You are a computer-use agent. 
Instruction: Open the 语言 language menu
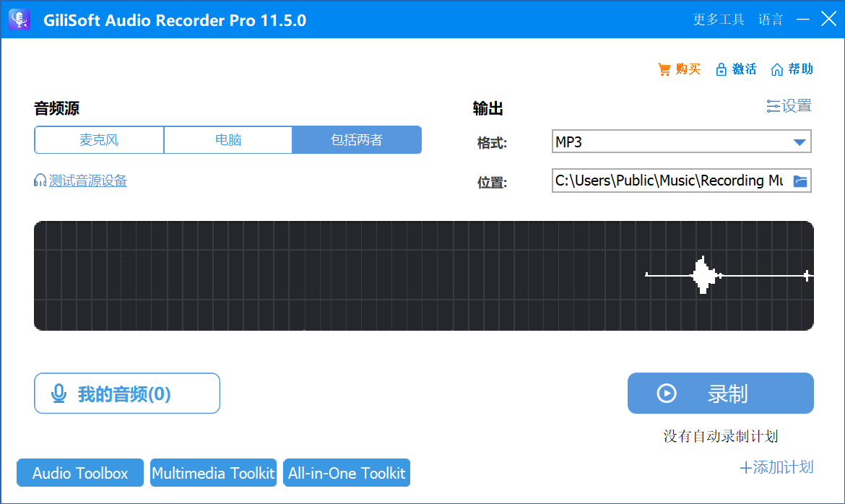pos(770,19)
